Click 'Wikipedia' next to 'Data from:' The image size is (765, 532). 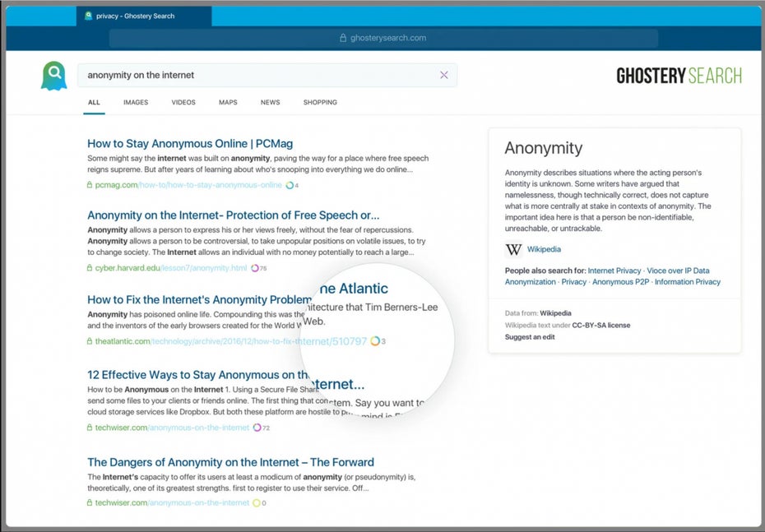pyautogui.click(x=556, y=313)
